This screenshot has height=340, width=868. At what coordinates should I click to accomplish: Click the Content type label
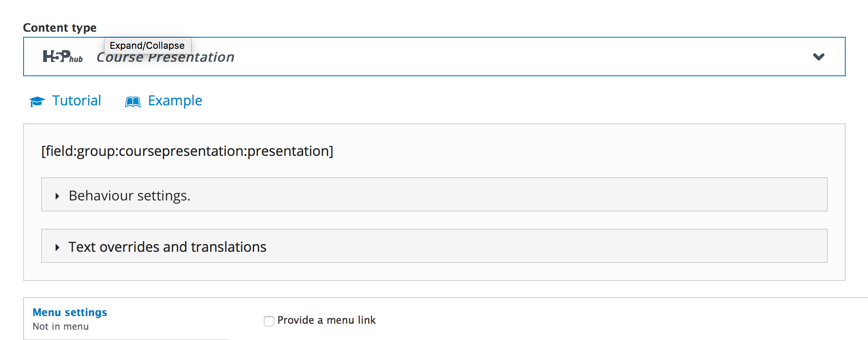60,28
